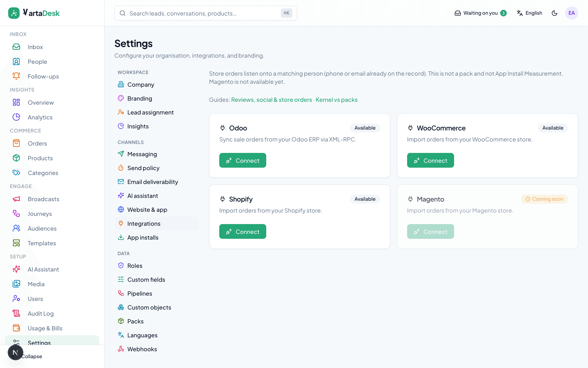This screenshot has height=368, width=588.
Task: Open Email deliverability settings
Action: 157,182
